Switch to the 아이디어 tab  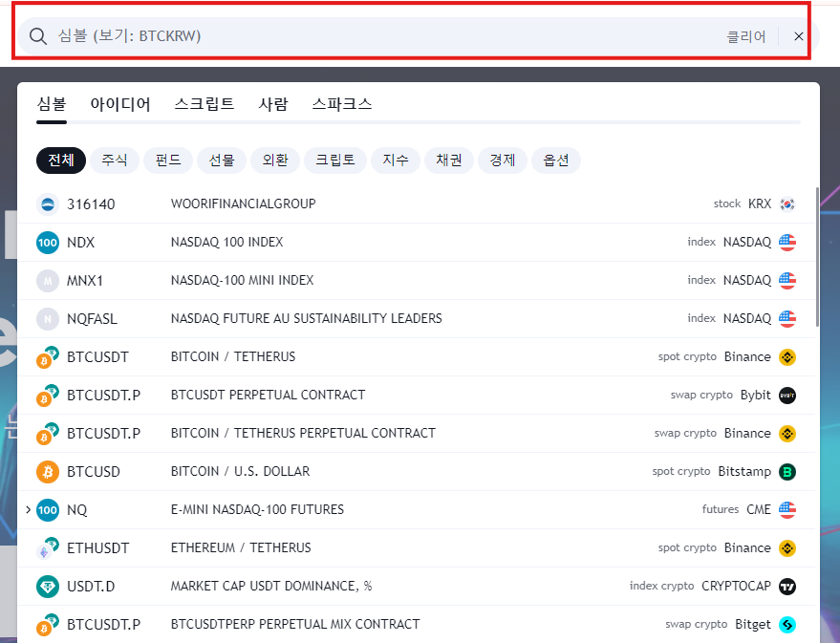point(120,104)
